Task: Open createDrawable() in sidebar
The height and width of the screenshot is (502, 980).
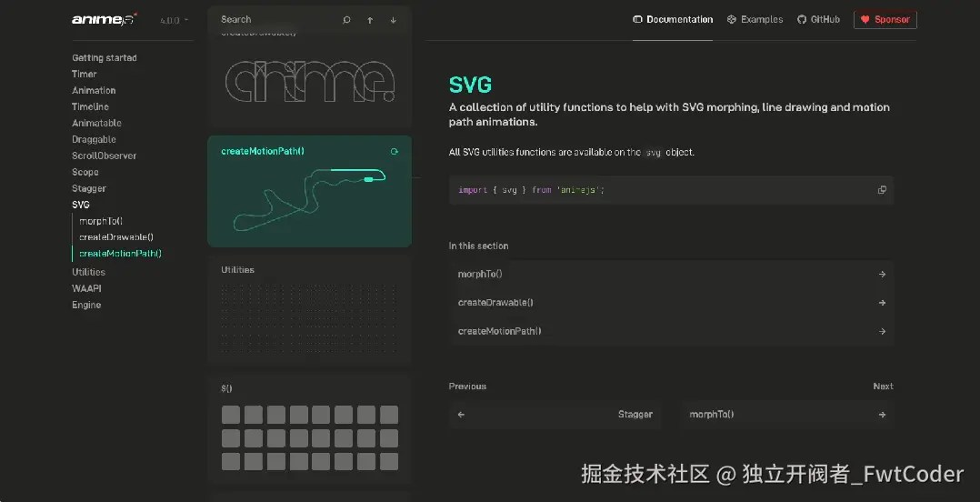Action: tap(116, 237)
